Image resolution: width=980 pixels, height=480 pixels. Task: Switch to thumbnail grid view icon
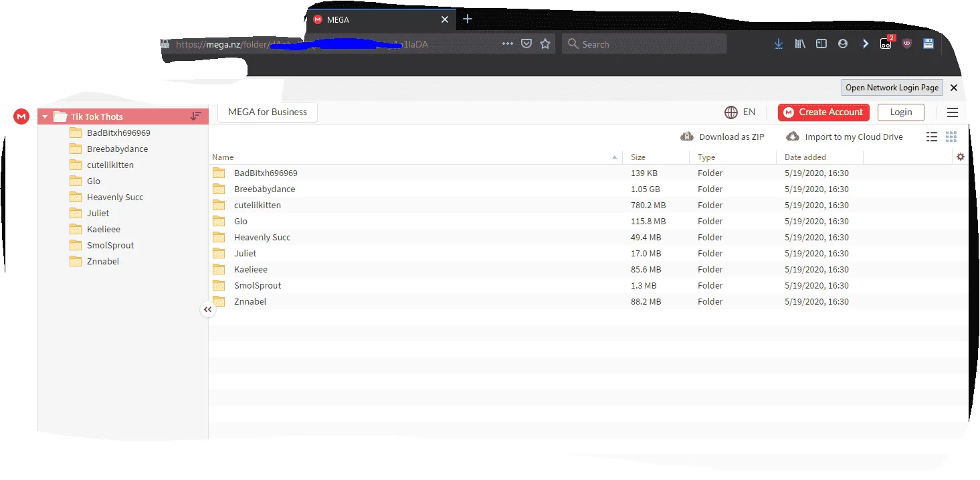coord(951,137)
